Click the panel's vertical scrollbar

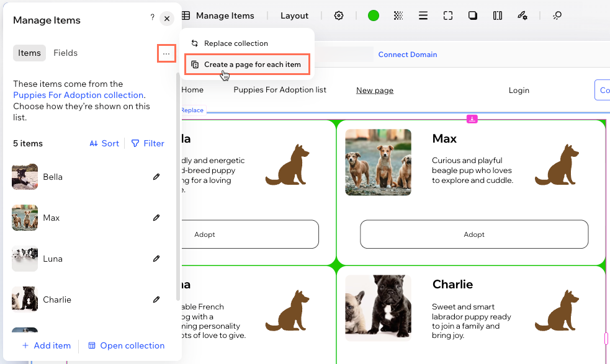click(x=178, y=187)
